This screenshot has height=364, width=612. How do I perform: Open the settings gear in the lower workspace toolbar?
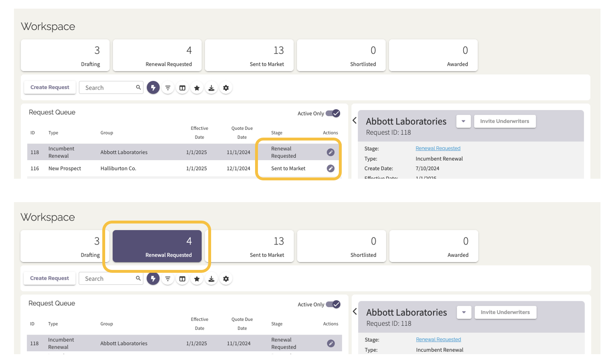coord(226,279)
